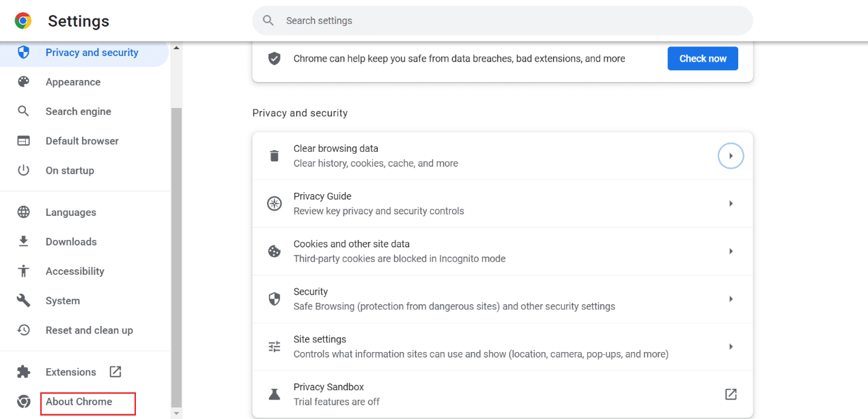The image size is (868, 419).
Task: Click the Security shield icon in the list
Action: (x=275, y=299)
